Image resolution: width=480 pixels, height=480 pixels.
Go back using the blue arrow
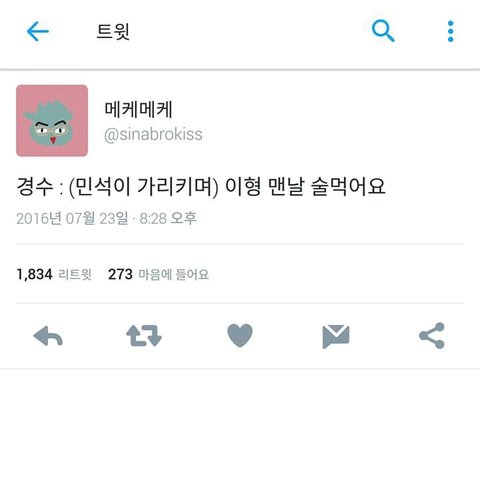(38, 31)
